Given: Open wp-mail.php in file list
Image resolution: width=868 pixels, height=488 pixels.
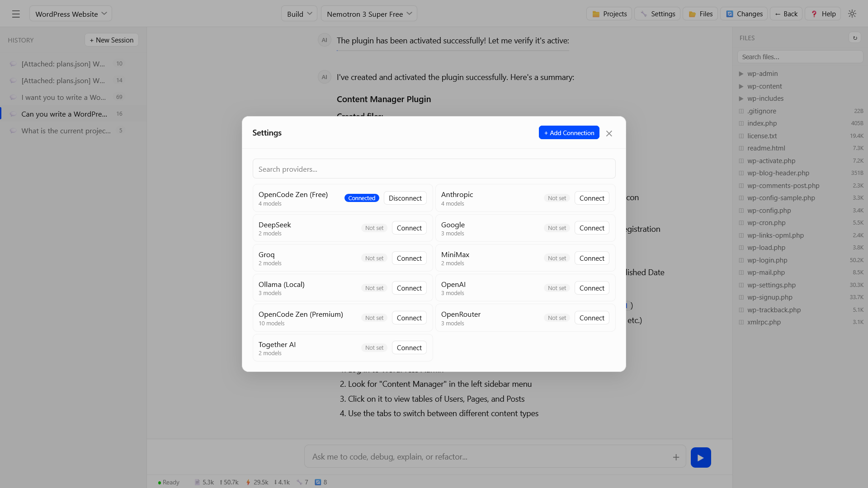Looking at the screenshot, I should pos(801,272).
